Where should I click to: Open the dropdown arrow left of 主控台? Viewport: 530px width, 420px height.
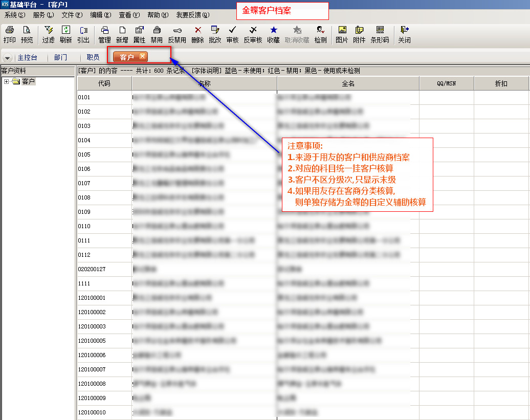pyautogui.click(x=8, y=58)
